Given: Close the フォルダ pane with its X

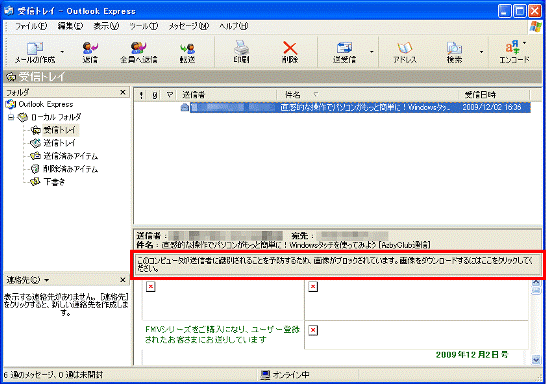Looking at the screenshot, I should (123, 92).
